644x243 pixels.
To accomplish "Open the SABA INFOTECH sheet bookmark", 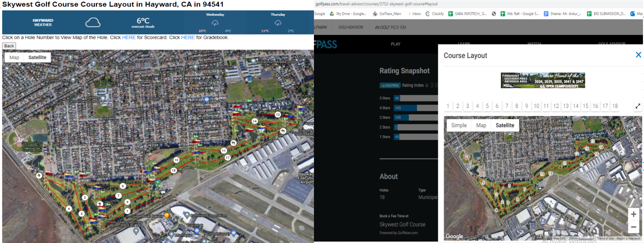I will pos(468,14).
